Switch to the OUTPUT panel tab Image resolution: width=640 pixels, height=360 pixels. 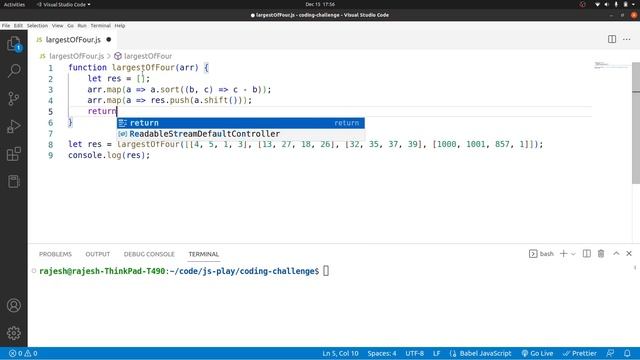tap(98, 254)
